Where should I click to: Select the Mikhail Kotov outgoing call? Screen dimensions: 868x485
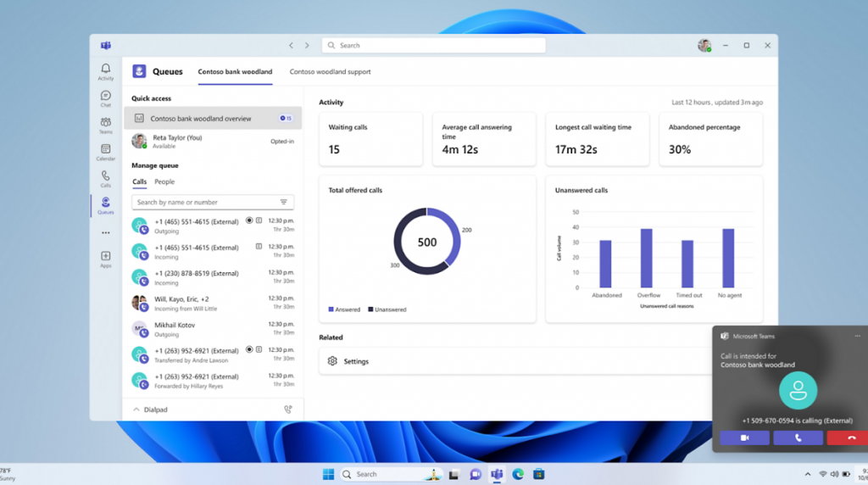pyautogui.click(x=213, y=329)
